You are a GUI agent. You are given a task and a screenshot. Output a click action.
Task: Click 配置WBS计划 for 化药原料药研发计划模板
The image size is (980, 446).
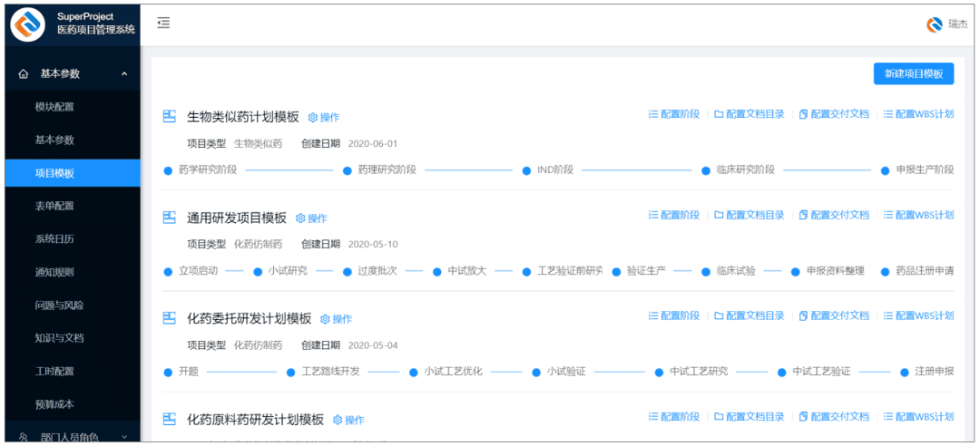click(918, 417)
